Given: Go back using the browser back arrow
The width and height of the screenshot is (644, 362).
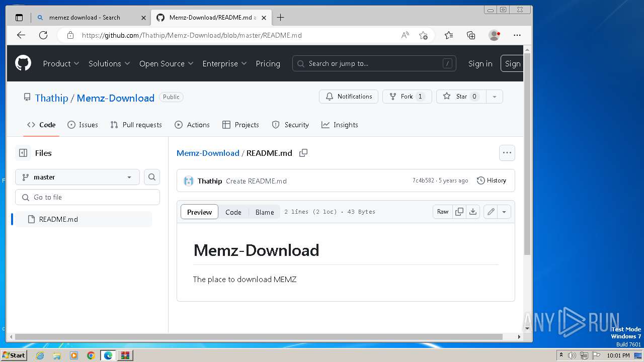Looking at the screenshot, I should pyautogui.click(x=21, y=35).
